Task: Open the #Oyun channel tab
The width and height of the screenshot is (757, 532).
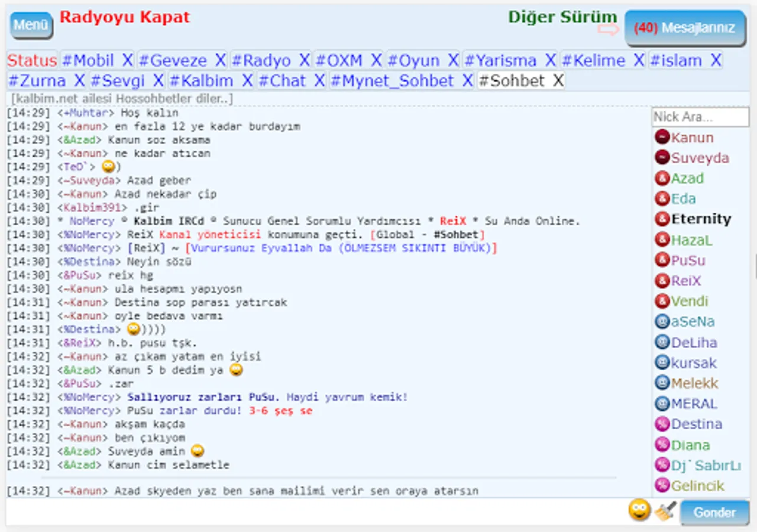Action: [x=413, y=60]
